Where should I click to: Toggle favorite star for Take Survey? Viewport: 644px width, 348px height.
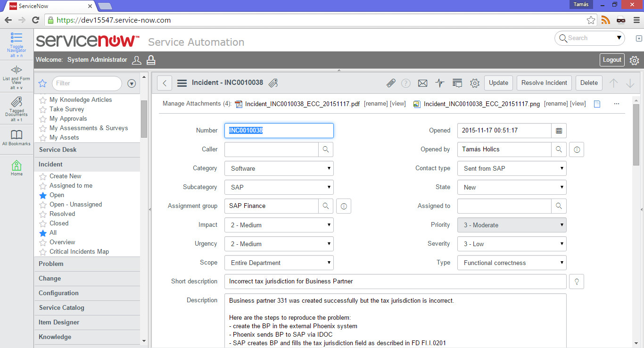(43, 109)
